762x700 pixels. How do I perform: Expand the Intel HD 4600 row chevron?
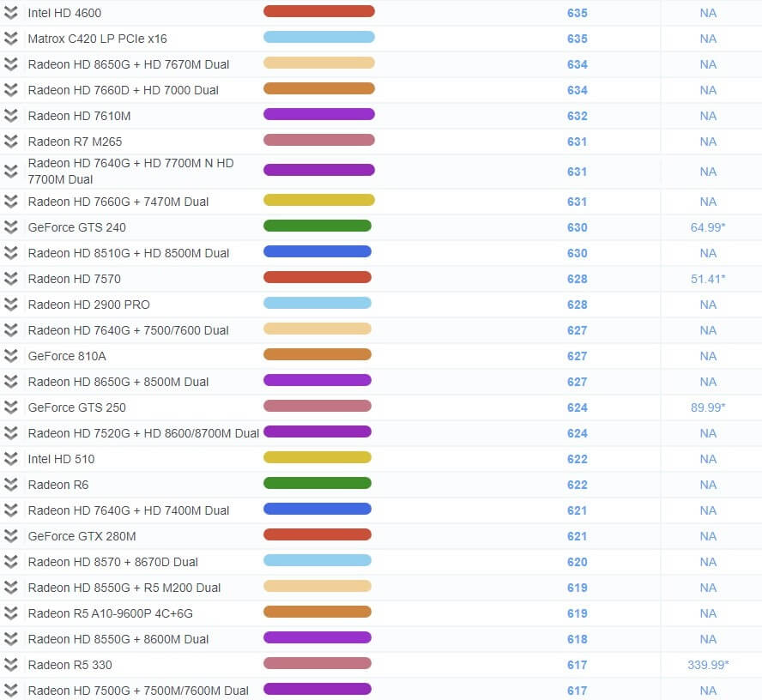coord(10,13)
